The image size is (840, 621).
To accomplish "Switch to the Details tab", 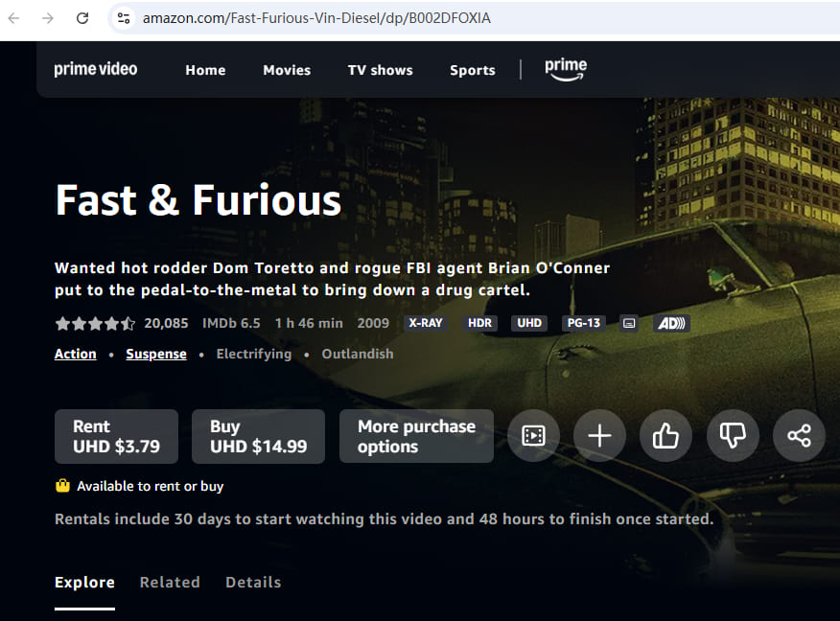I will 253,583.
